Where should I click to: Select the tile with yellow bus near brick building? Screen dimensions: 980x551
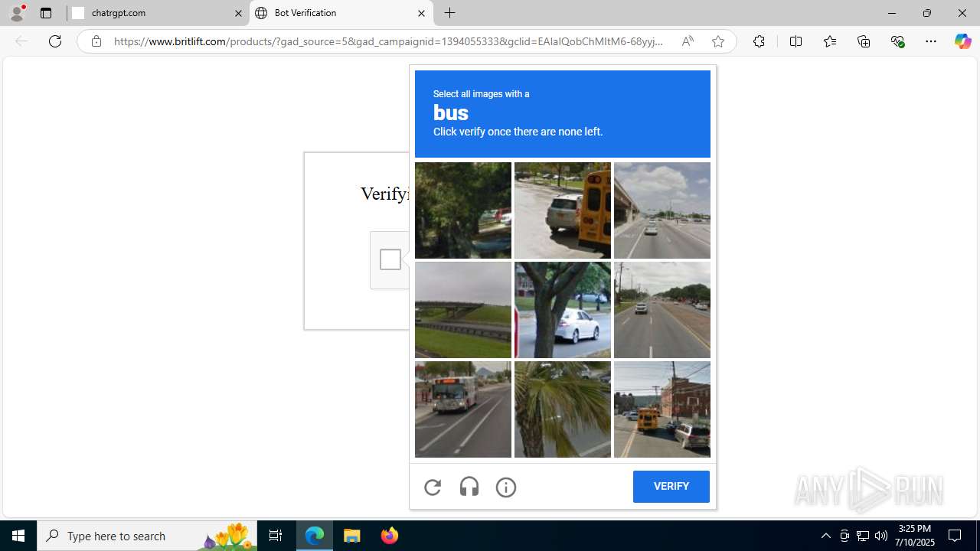662,409
